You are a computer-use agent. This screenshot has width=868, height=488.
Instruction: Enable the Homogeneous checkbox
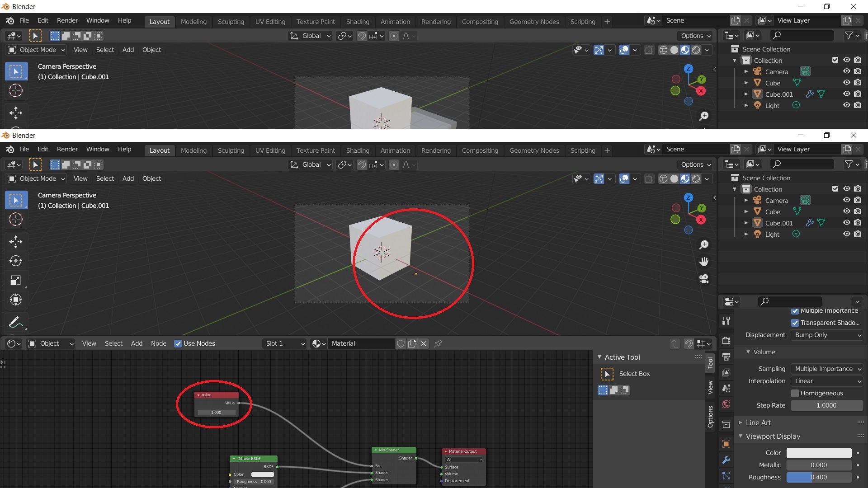[795, 393]
